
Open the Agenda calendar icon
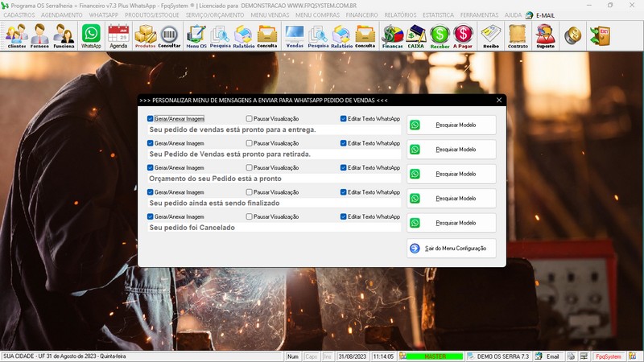click(118, 36)
